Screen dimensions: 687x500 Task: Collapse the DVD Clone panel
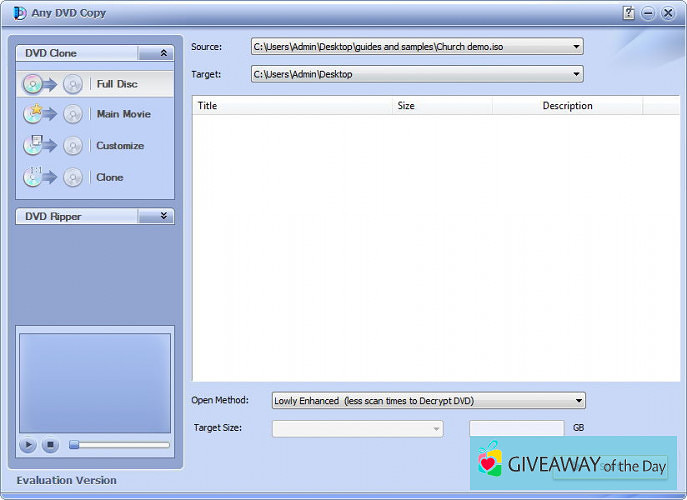point(164,53)
